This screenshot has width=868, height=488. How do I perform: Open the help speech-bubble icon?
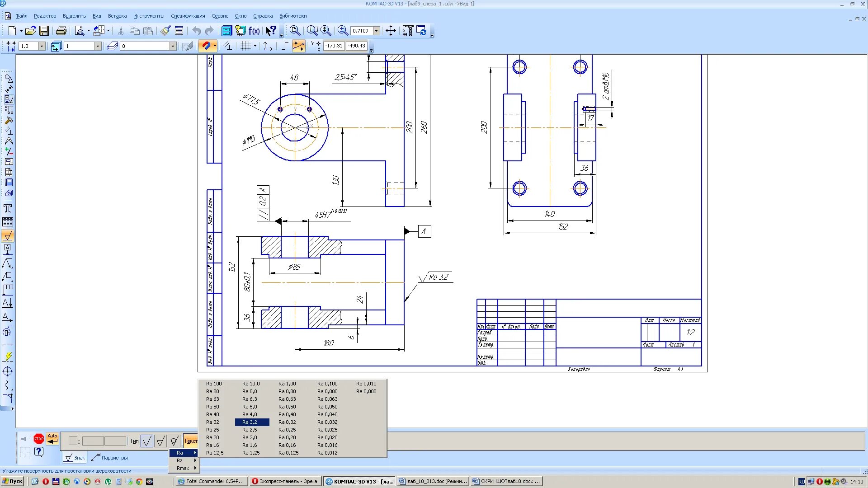(x=39, y=451)
